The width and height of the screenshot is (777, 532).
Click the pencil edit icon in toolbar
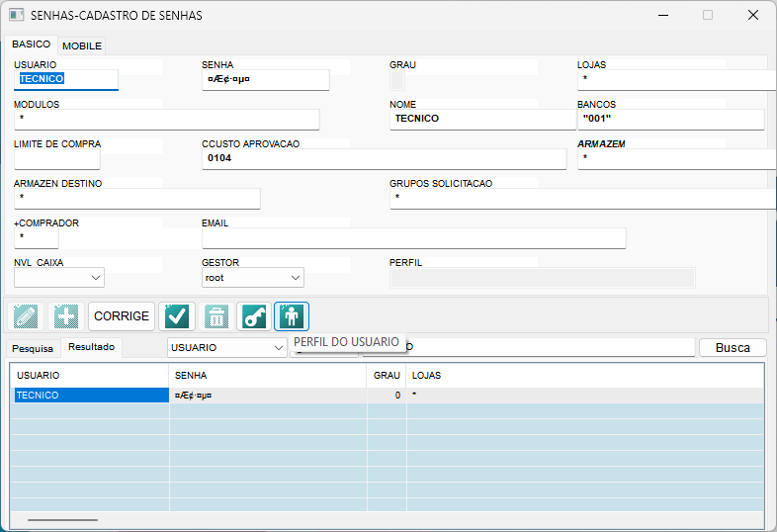(24, 316)
